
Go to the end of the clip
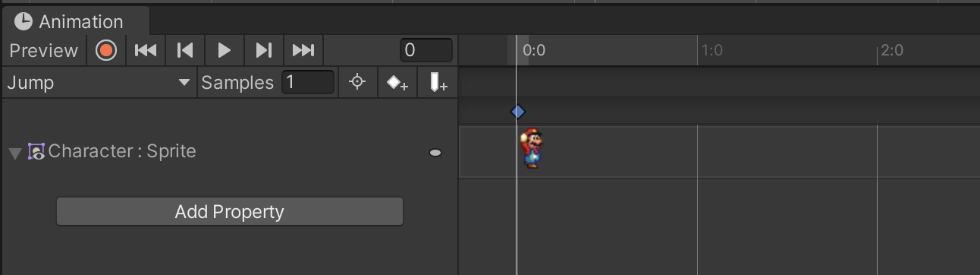303,51
